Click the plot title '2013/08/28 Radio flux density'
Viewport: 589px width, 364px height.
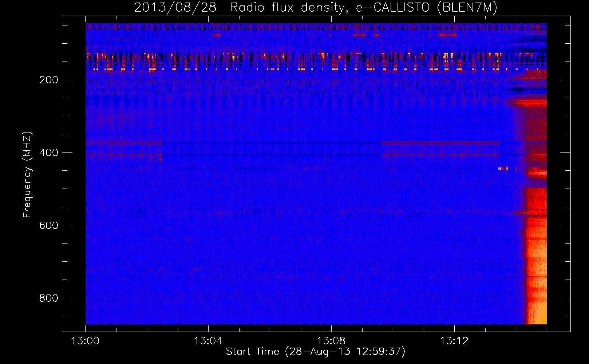(316, 7)
